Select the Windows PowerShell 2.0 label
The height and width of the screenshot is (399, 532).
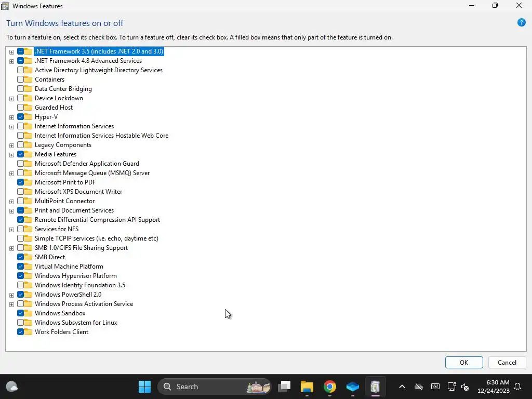68,295
